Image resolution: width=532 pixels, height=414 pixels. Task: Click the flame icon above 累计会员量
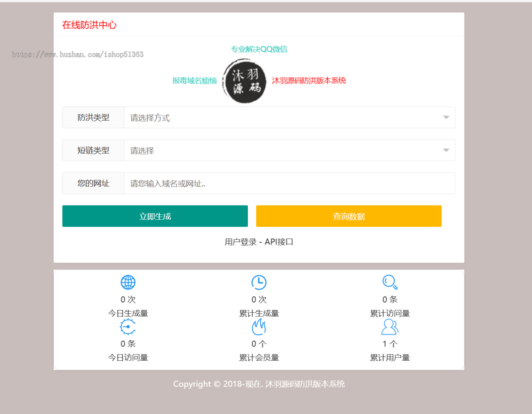[x=259, y=327]
